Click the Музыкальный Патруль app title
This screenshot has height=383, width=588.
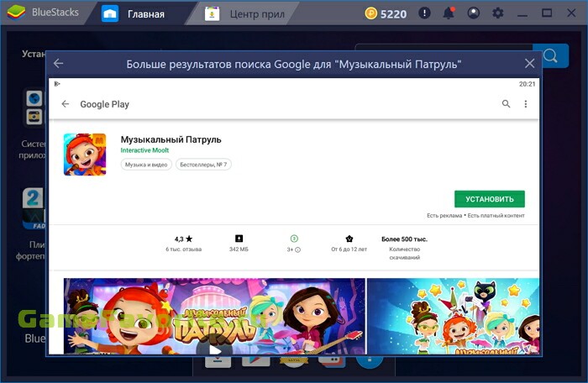click(x=171, y=139)
